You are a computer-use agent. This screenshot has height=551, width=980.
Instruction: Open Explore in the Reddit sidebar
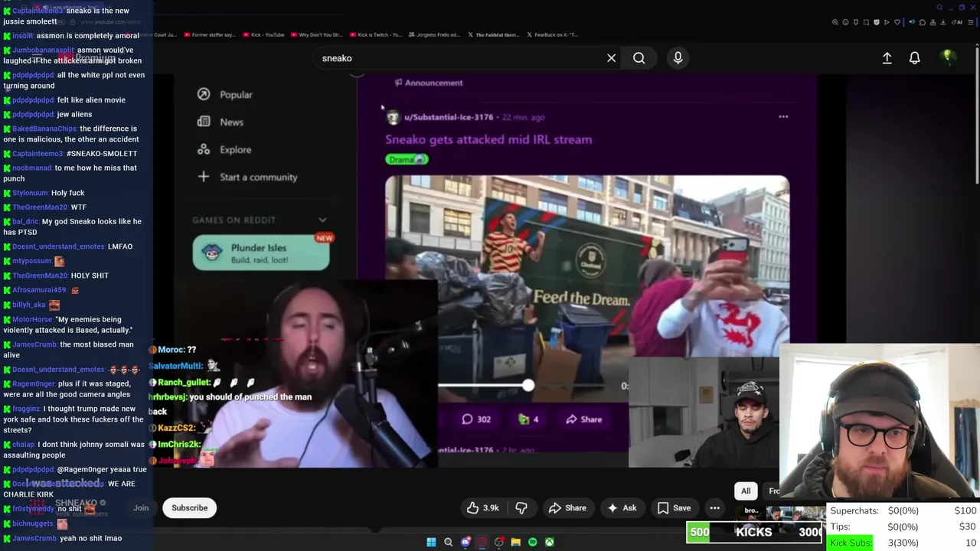click(x=224, y=150)
